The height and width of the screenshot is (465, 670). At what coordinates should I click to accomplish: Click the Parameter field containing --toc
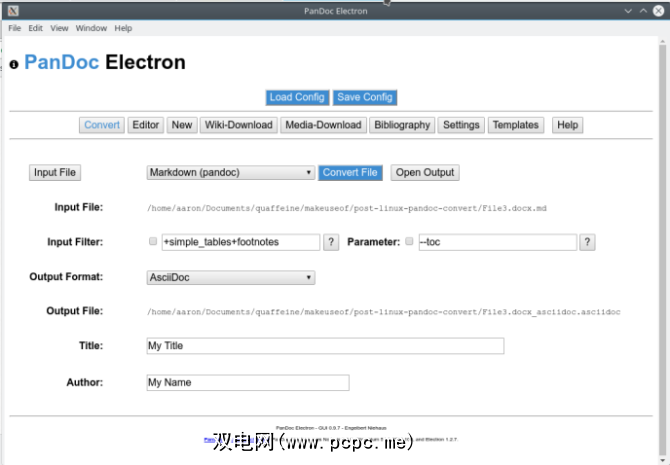pyautogui.click(x=497, y=242)
